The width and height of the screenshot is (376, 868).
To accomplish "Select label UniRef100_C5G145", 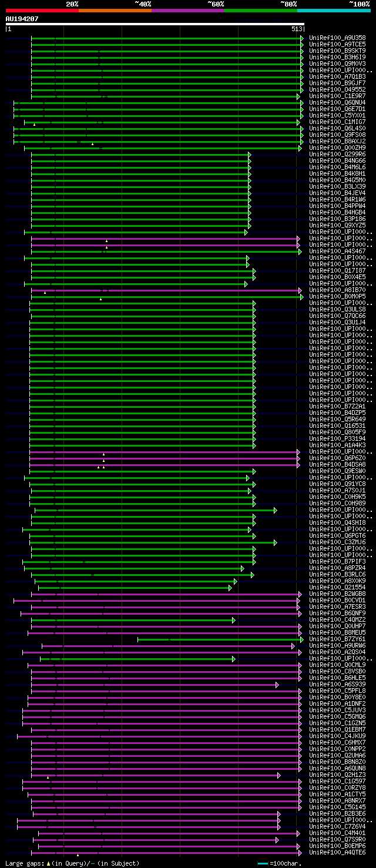I will point(337,807).
